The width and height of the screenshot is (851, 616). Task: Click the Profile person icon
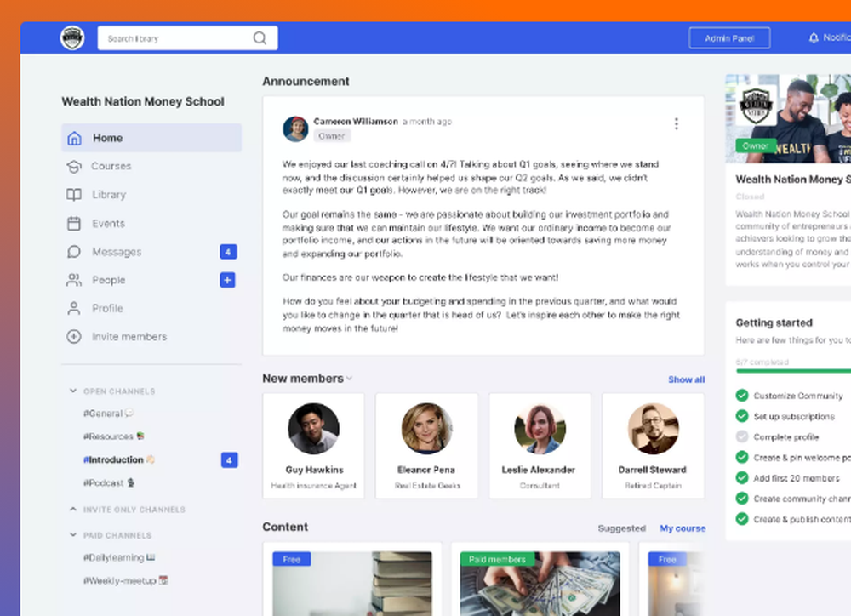coord(74,308)
